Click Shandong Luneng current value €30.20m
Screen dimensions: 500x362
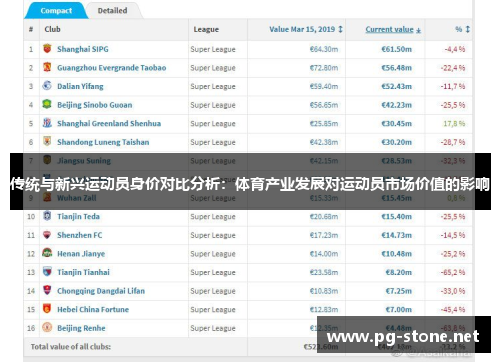point(396,142)
